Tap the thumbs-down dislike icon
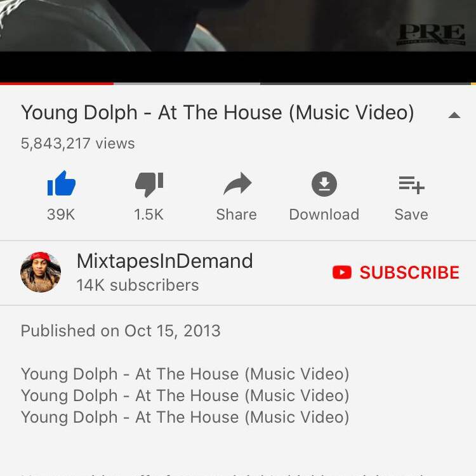The width and height of the screenshot is (476, 476). [149, 185]
